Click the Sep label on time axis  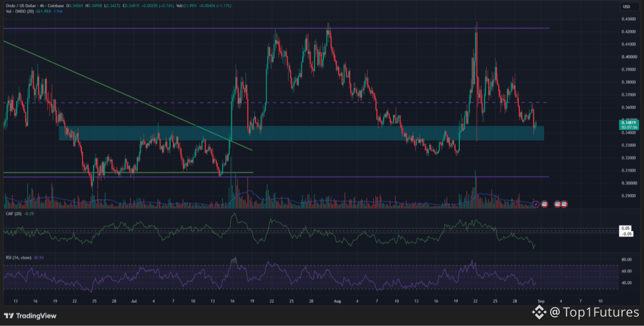coord(540,302)
